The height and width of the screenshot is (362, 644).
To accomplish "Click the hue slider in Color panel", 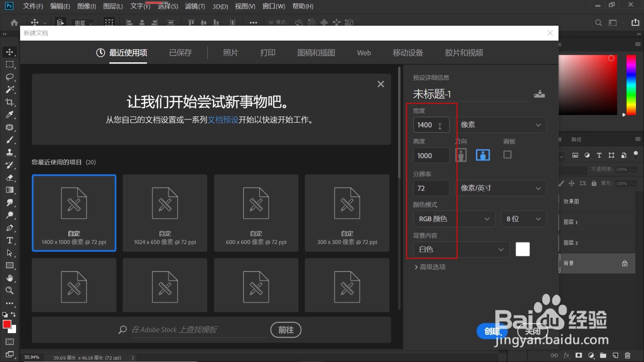I will (631, 85).
